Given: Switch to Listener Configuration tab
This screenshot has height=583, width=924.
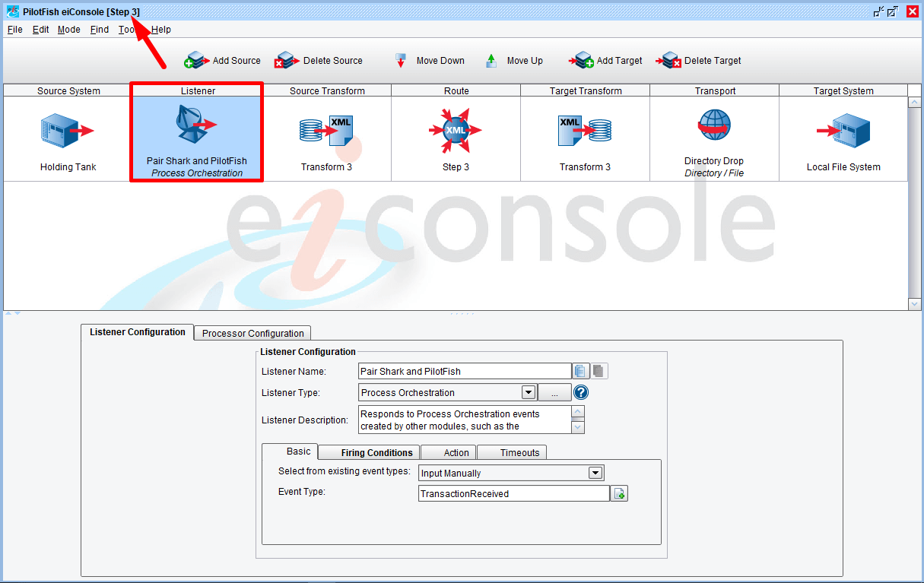Looking at the screenshot, I should coord(137,332).
